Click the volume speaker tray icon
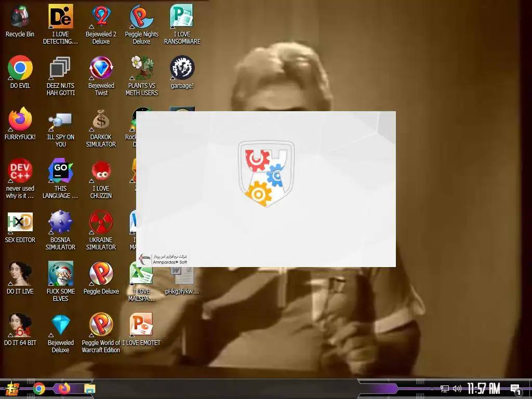The image size is (532, 399). [x=457, y=389]
